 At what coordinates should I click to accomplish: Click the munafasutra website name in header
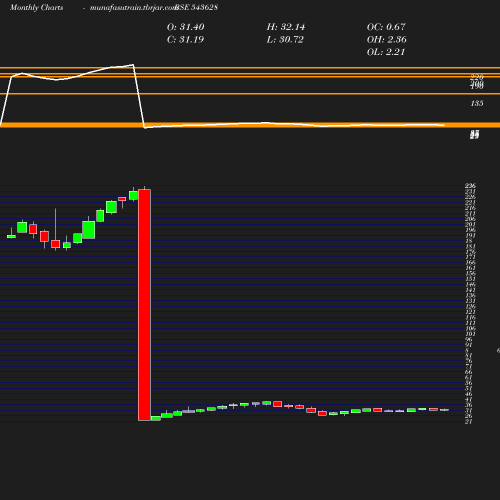(133, 7)
